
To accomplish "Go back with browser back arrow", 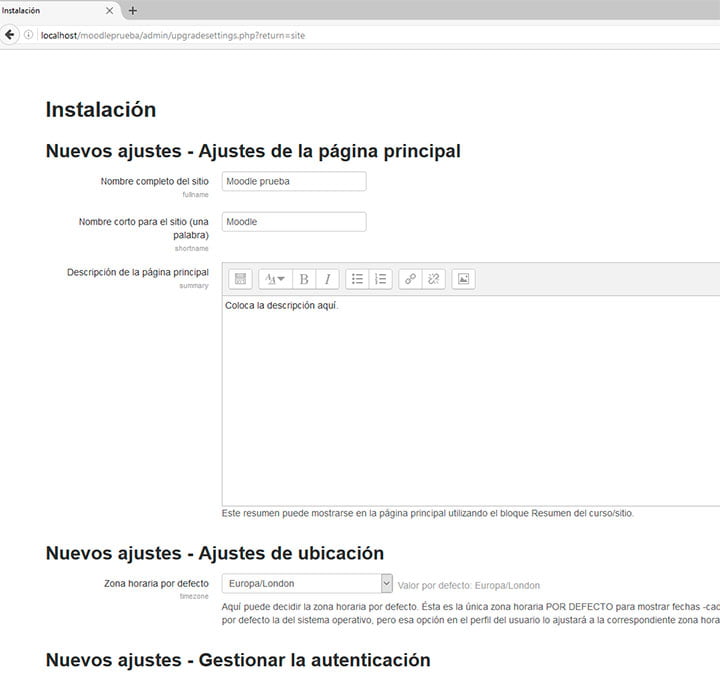I will [x=10, y=34].
